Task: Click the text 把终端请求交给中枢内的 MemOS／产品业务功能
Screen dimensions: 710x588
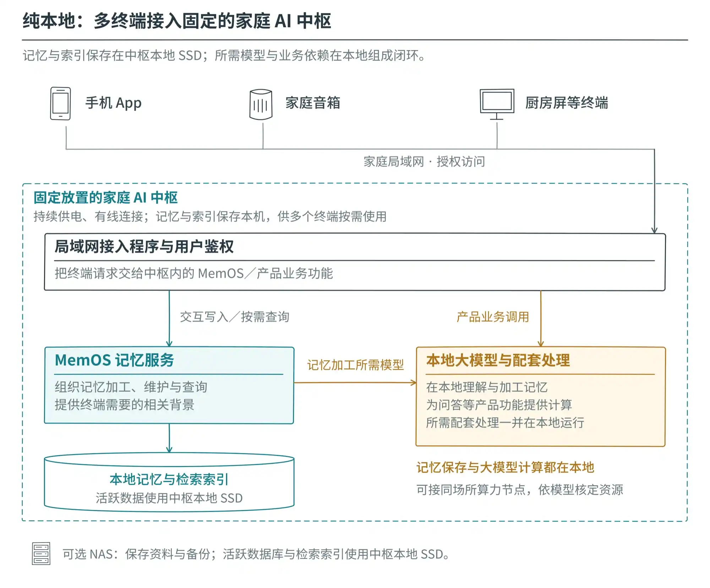Action: [194, 273]
